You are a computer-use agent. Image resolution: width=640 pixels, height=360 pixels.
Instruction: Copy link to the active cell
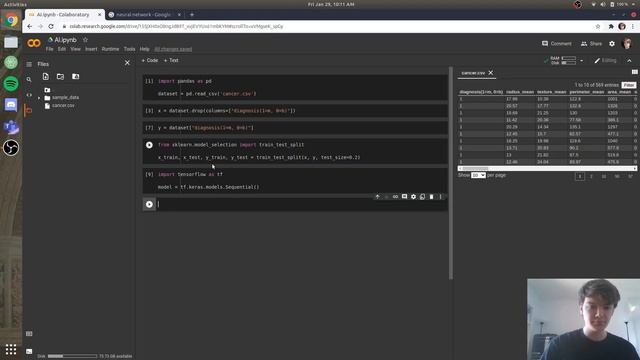(x=395, y=197)
